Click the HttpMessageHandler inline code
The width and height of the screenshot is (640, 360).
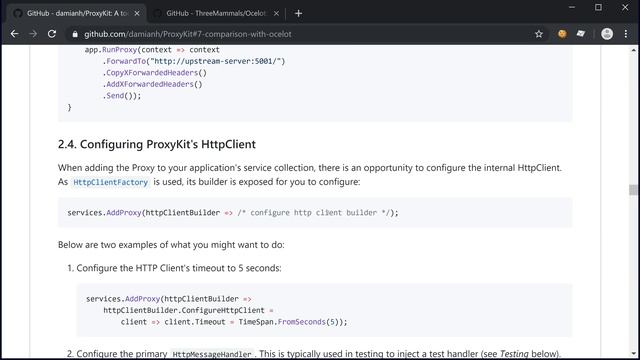point(212,354)
